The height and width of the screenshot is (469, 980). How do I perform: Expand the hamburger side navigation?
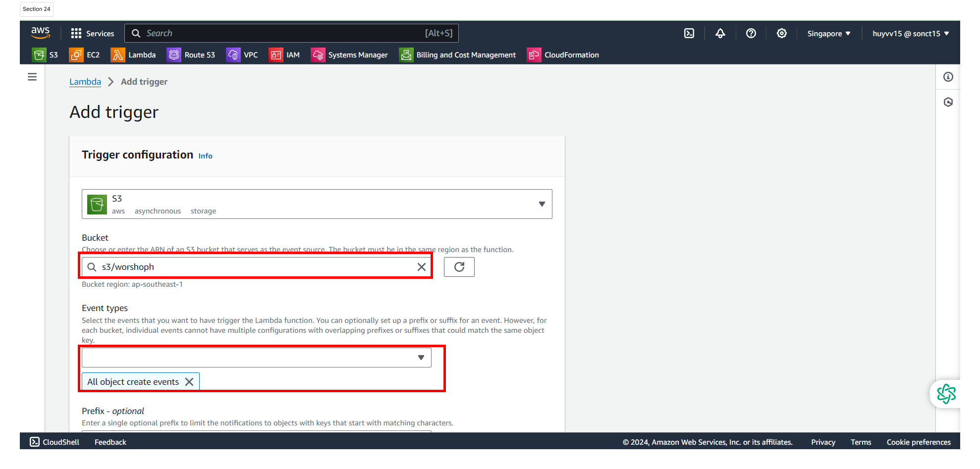click(32, 77)
